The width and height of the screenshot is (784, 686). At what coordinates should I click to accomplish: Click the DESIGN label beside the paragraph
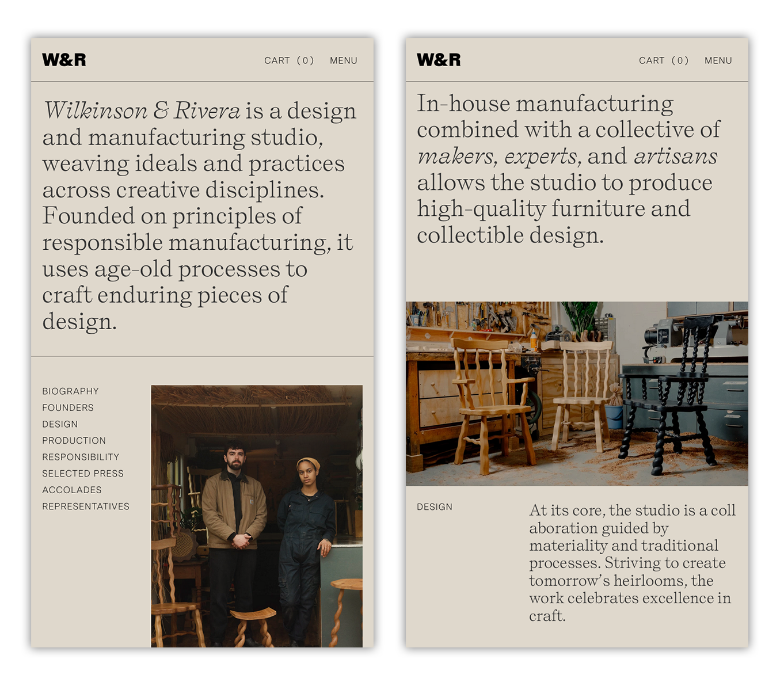tap(435, 507)
